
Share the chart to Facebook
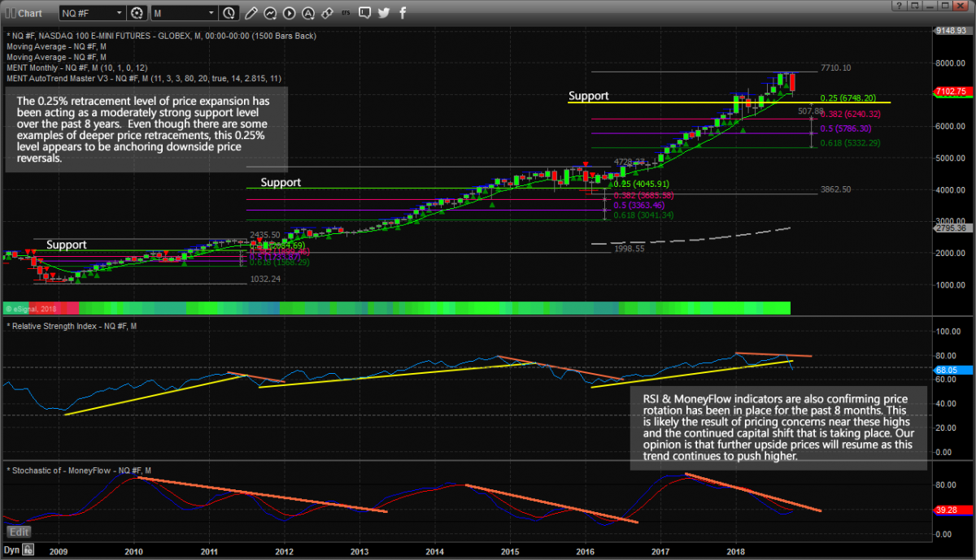pos(402,13)
